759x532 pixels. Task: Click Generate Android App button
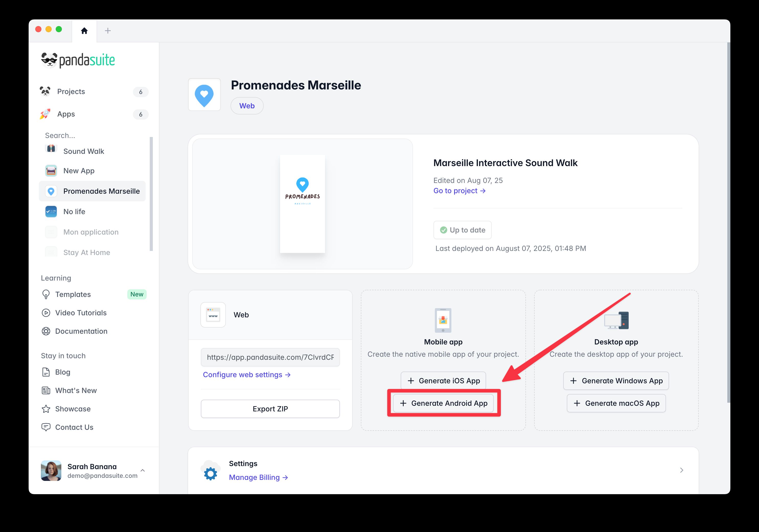tap(443, 403)
